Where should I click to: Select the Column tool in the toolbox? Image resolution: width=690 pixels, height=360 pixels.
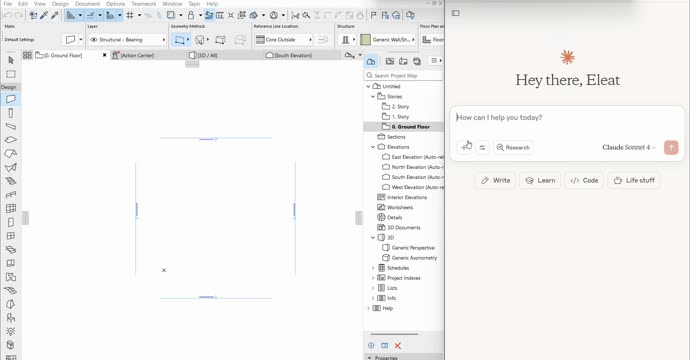(11, 113)
